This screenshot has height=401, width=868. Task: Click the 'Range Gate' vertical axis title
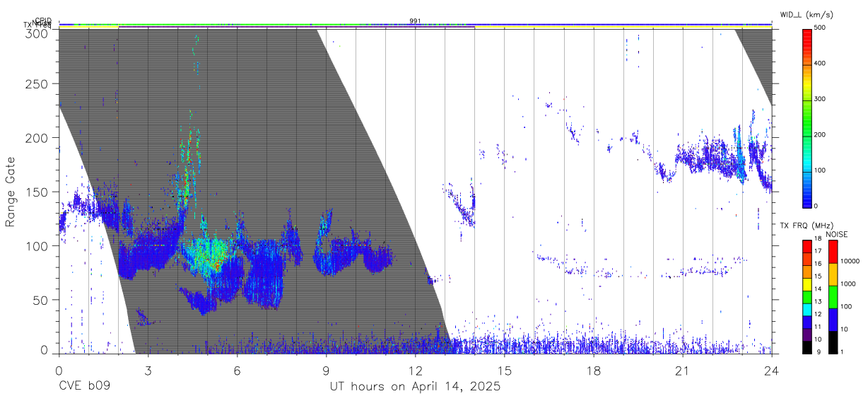tap(11, 191)
